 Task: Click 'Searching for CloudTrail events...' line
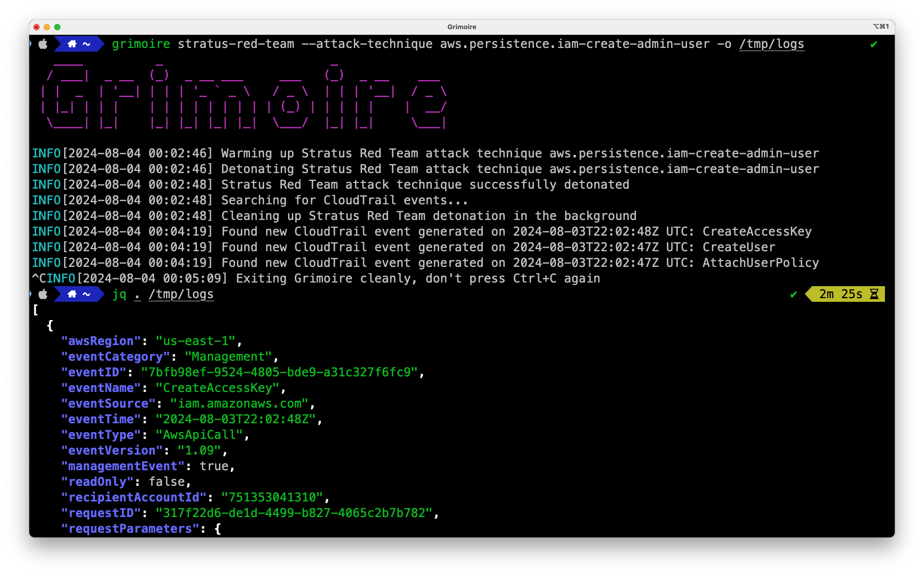click(x=250, y=201)
